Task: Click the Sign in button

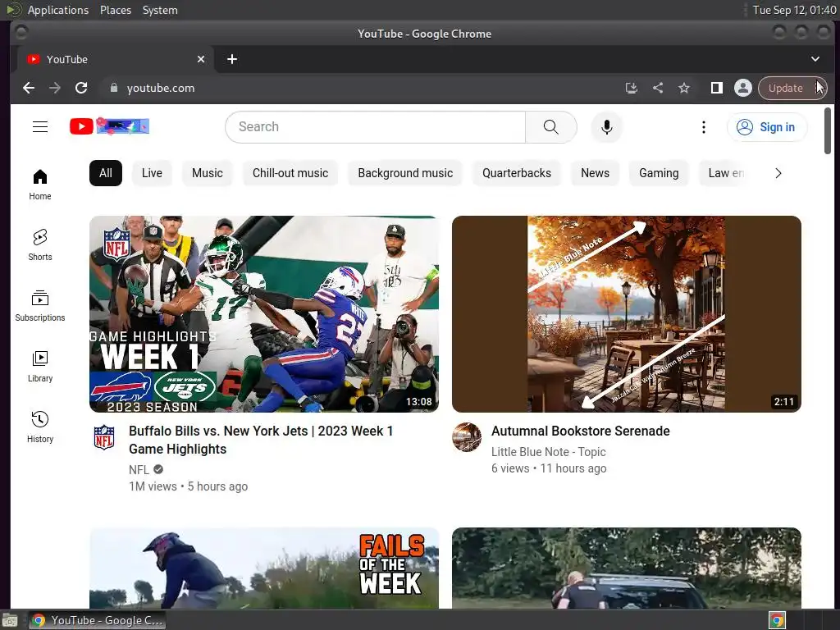Action: (x=767, y=127)
